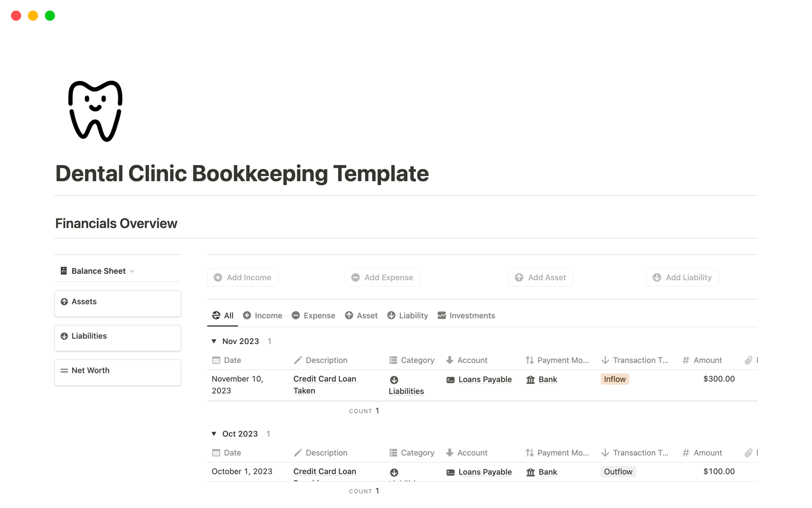Click the Net Worth icon in the sidebar
The width and height of the screenshot is (812, 508).
[x=64, y=370]
